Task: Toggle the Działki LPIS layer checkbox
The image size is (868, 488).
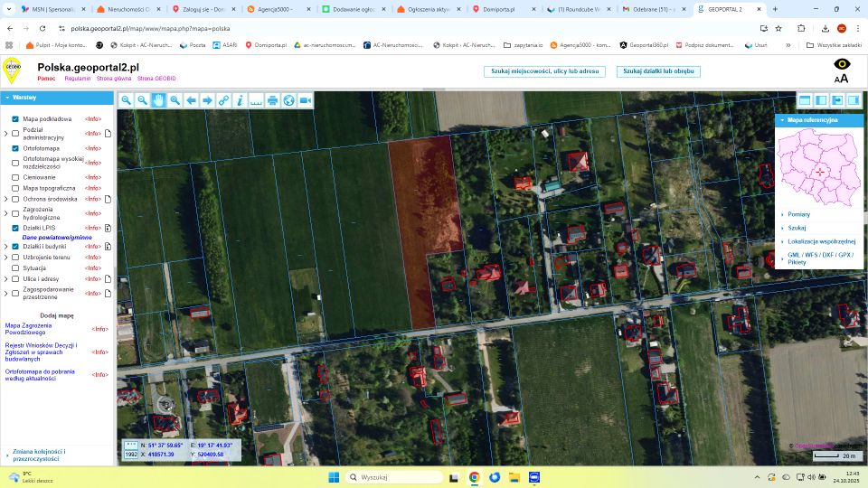Action: coord(15,228)
